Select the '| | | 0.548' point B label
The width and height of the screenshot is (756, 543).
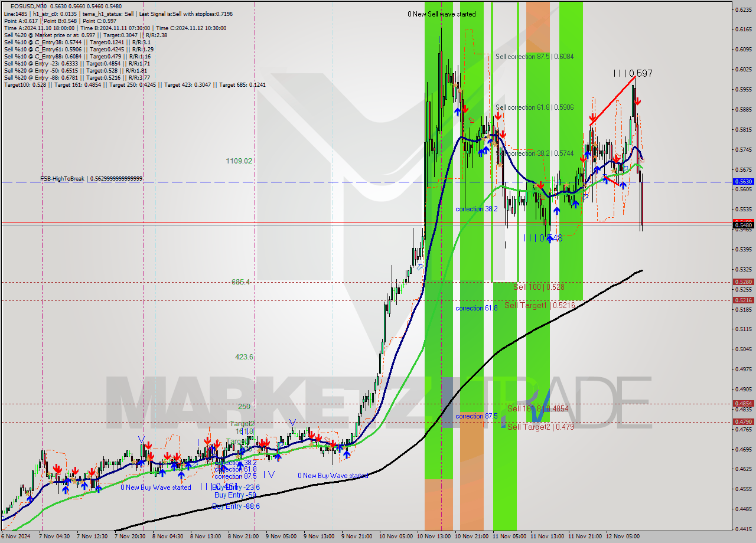(x=543, y=238)
